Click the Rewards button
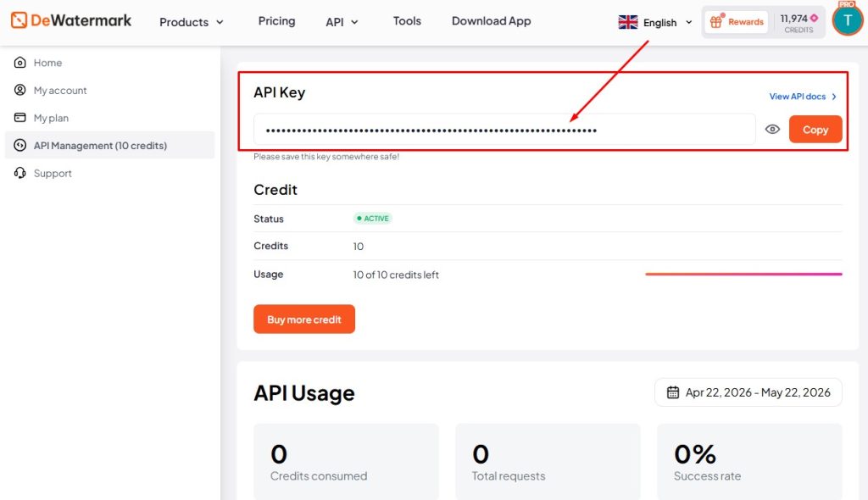Image resolution: width=868 pixels, height=500 pixels. (x=737, y=21)
